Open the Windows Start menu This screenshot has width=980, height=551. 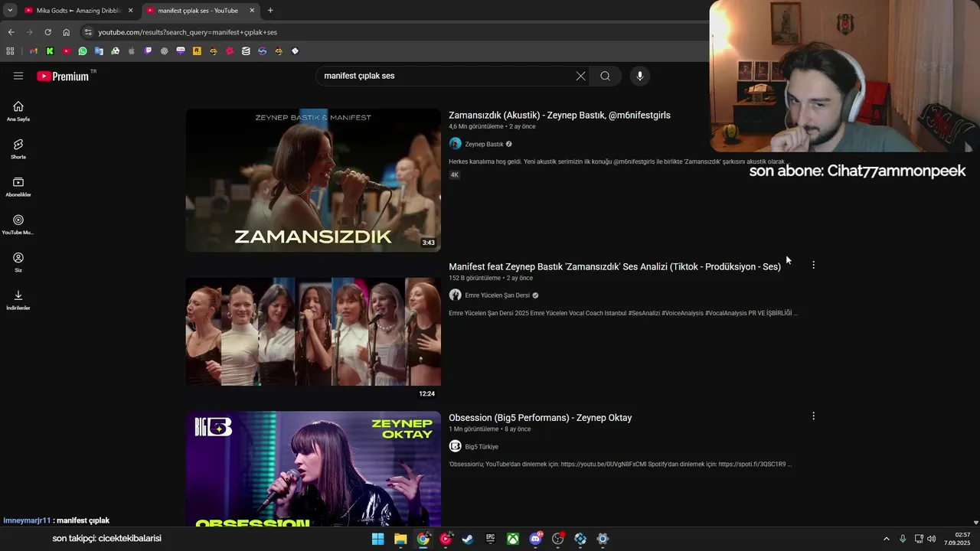coord(378,539)
